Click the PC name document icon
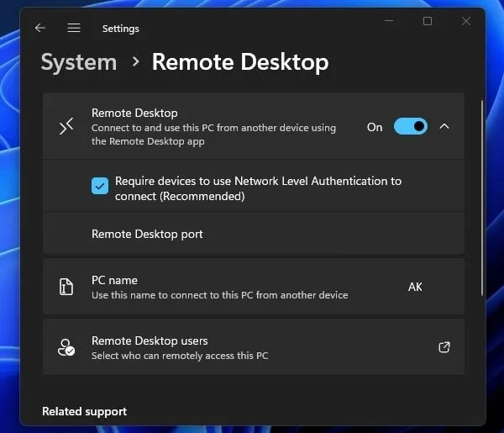Viewport: 504px width, 433px height. pos(66,287)
